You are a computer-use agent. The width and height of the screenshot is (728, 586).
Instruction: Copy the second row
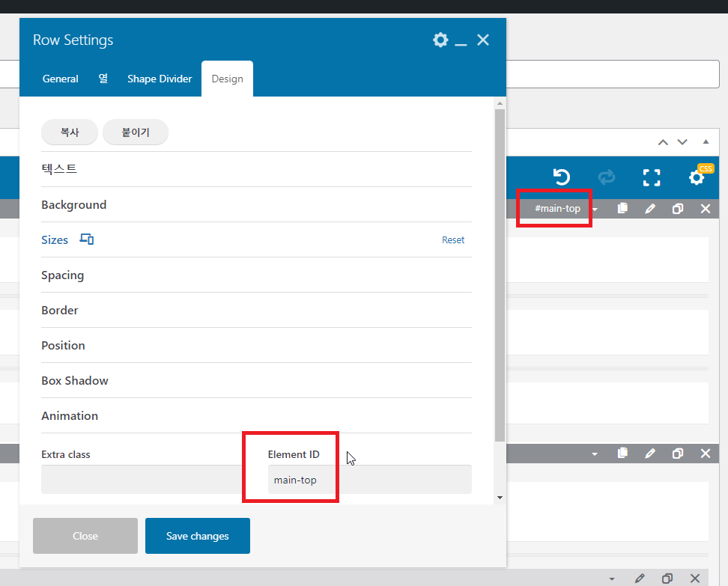[x=622, y=453]
